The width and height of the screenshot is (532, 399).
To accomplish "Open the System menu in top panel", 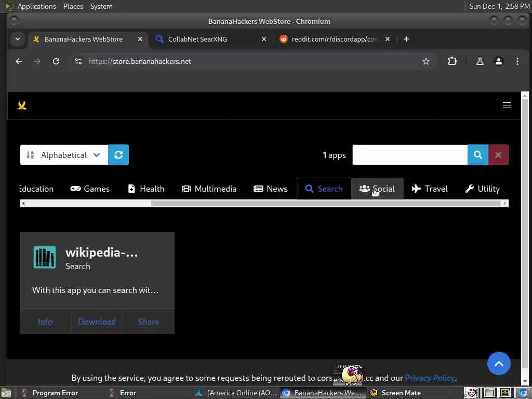I will [101, 6].
